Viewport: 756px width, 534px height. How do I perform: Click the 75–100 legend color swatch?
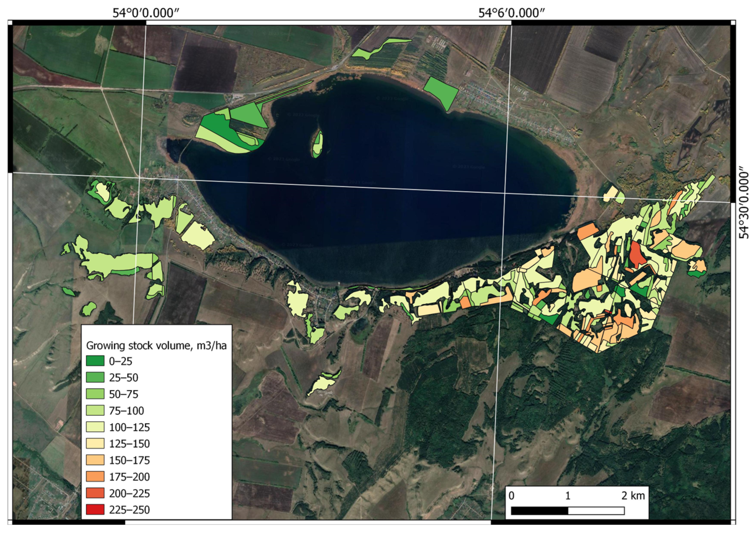[x=95, y=410]
